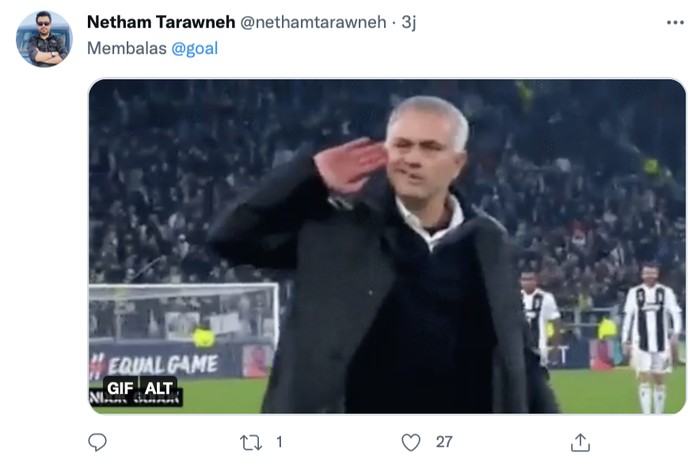Screen dimensions: 700x466
Task: Click the reply speech bubble icon
Action: click(x=97, y=442)
